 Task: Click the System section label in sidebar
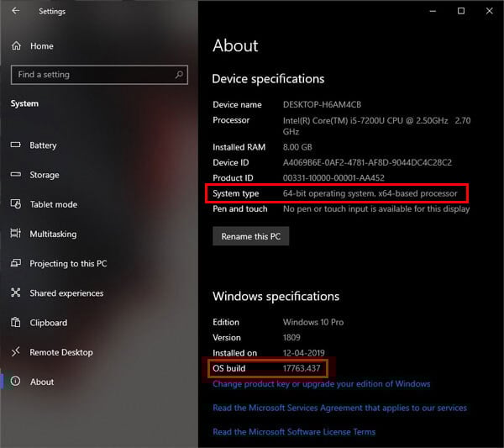24,103
